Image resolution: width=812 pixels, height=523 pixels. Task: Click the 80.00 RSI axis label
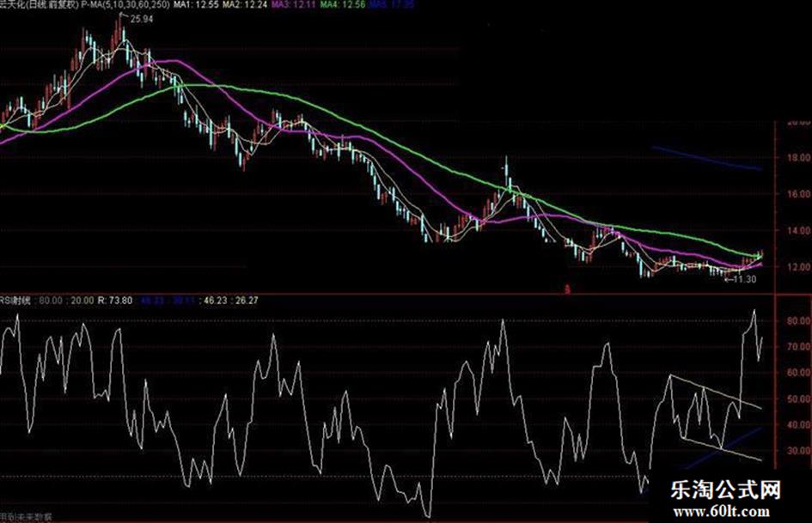coord(796,320)
